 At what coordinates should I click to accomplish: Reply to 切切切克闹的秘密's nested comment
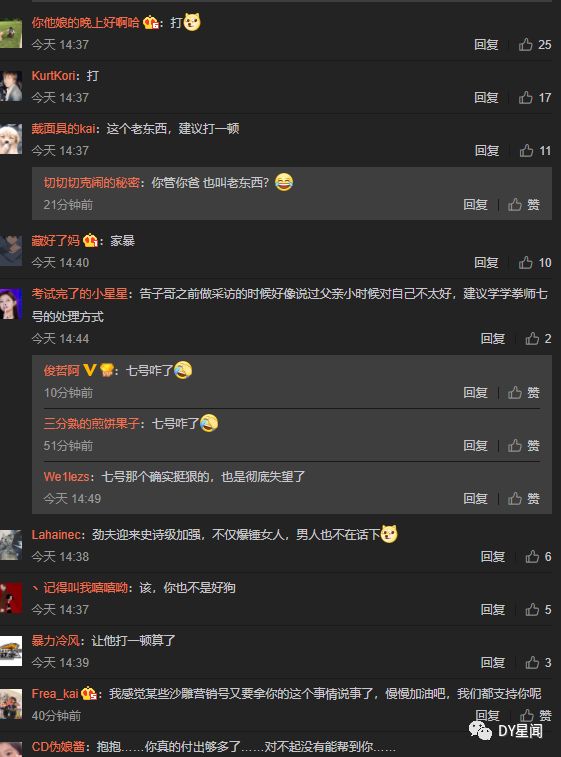(476, 205)
